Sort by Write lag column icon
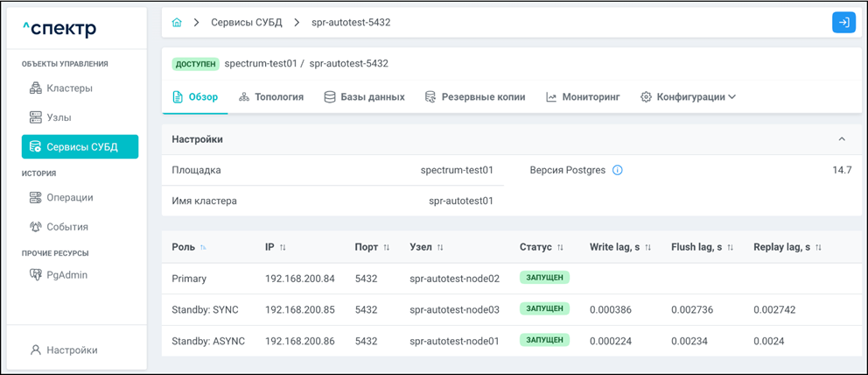 tap(648, 248)
